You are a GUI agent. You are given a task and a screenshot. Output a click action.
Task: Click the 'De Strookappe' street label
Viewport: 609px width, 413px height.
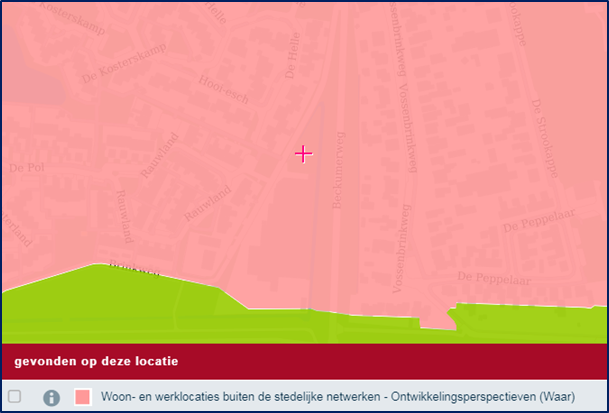[x=544, y=138]
